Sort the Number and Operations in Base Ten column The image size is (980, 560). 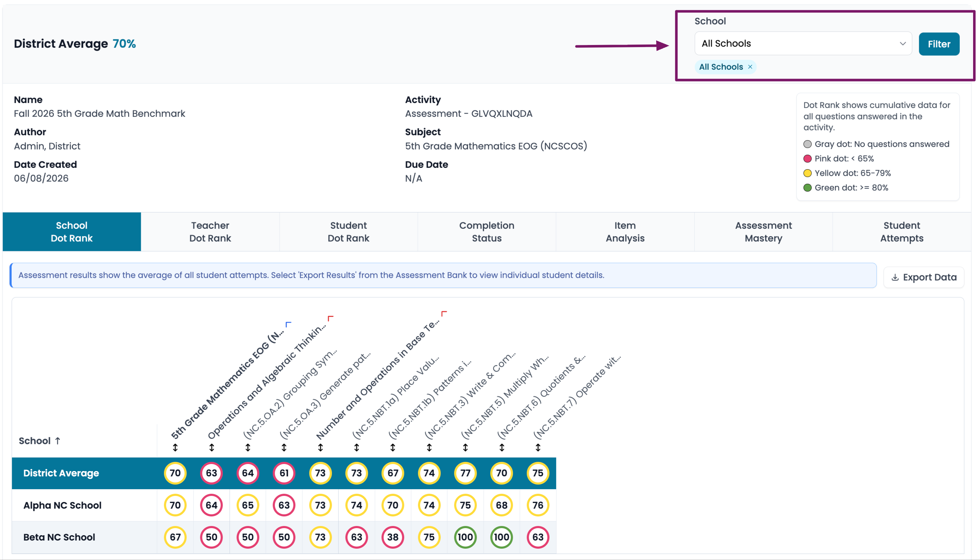pos(320,448)
